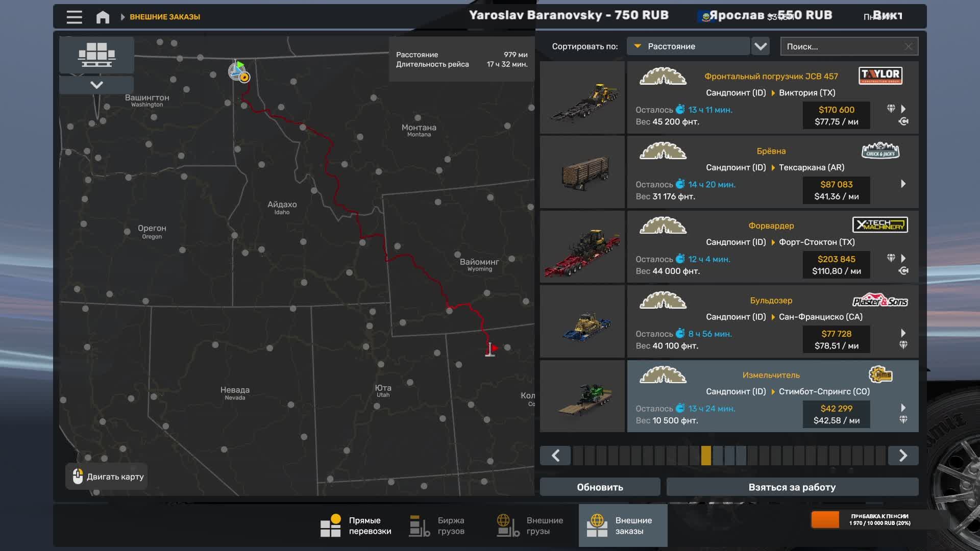Click the diamond icon on the JCB 457 job
The height and width of the screenshot is (551, 980).
tap(891, 109)
